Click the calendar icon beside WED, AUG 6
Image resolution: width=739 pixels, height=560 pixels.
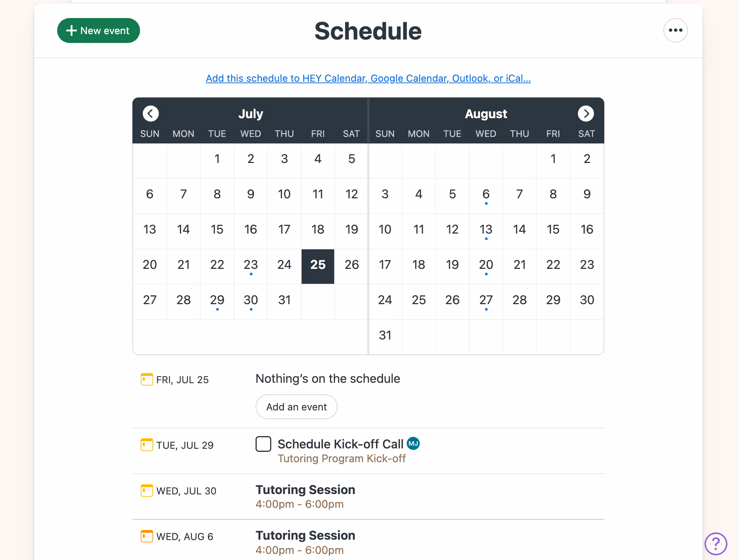146,536
